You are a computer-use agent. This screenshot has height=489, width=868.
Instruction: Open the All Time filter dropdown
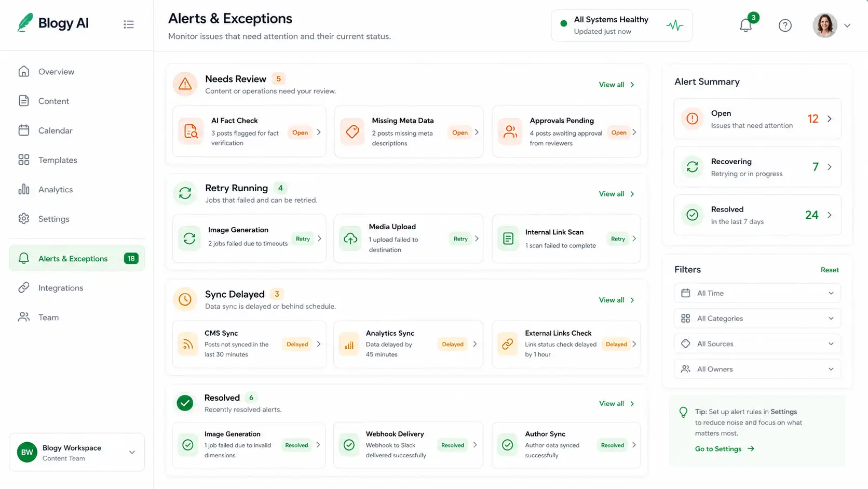(x=757, y=293)
